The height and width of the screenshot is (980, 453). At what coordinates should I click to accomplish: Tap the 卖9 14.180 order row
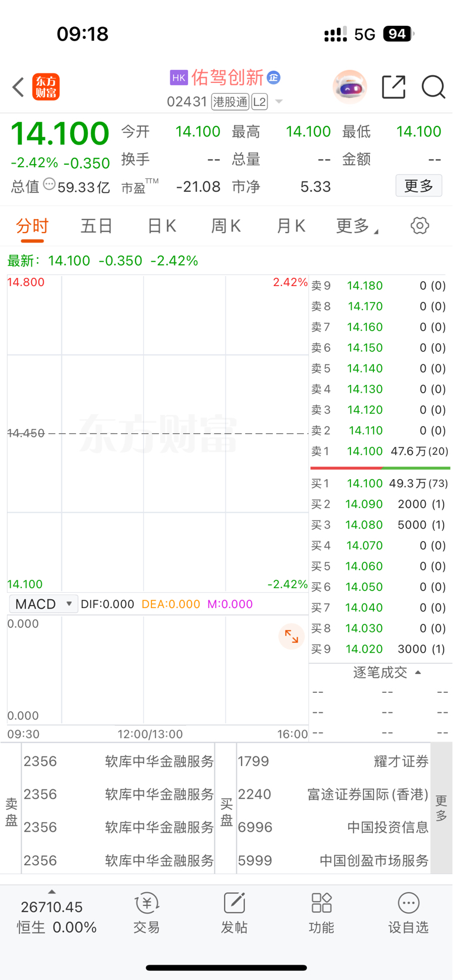(380, 285)
